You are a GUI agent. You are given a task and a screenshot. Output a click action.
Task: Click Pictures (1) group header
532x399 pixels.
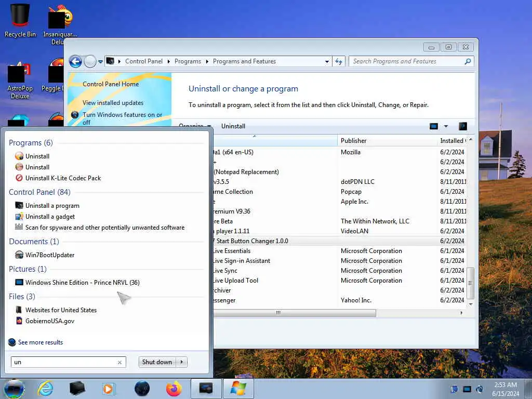tap(28, 269)
